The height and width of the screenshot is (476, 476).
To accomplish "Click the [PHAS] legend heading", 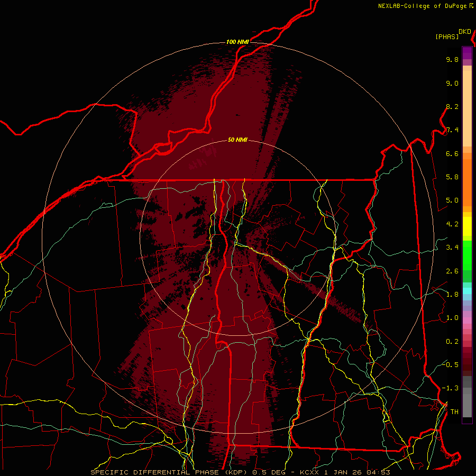I will 447,37.
